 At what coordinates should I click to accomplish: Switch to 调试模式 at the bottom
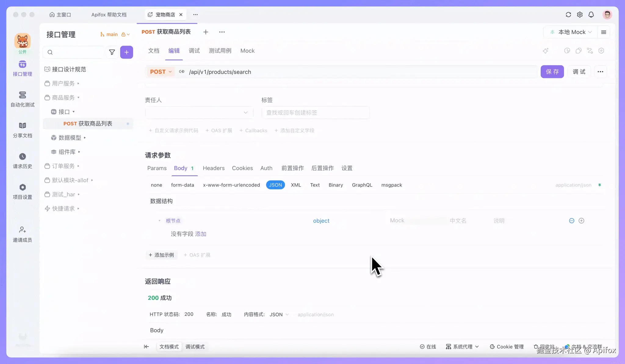[x=195, y=347]
